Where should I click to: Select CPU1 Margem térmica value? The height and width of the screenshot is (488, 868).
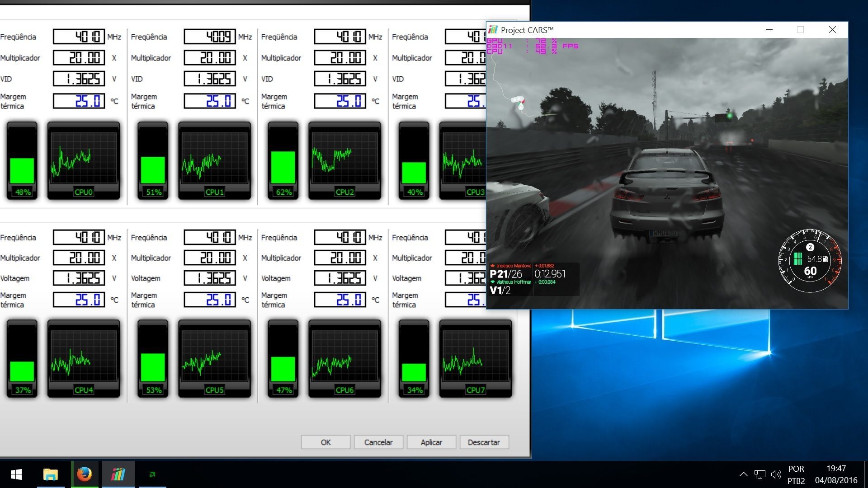tap(210, 101)
